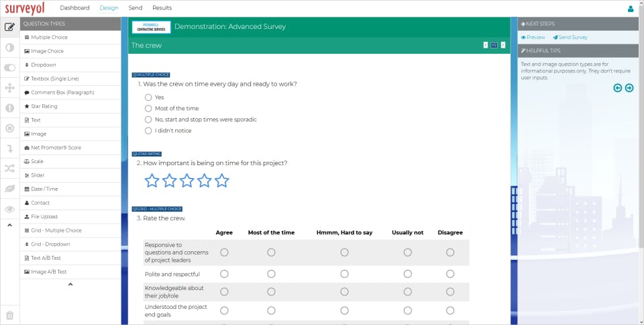644x325 pixels.
Task: Click the trash delete icon
Action: [x=10, y=315]
